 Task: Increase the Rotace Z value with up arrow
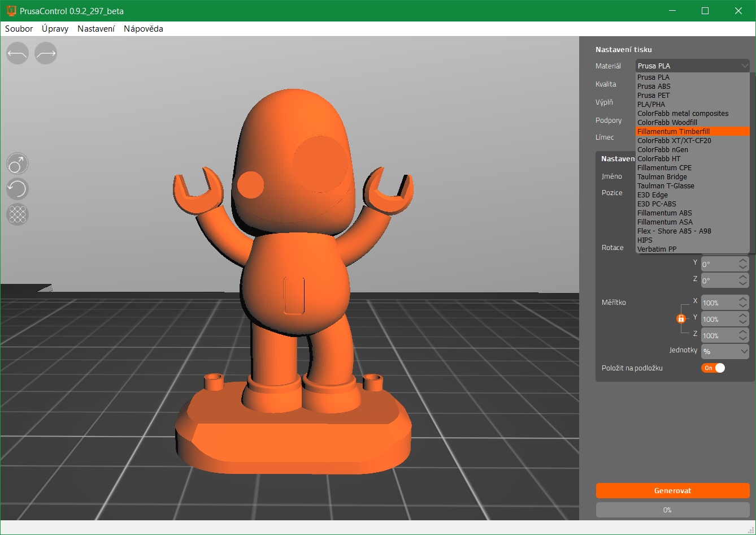pos(743,277)
